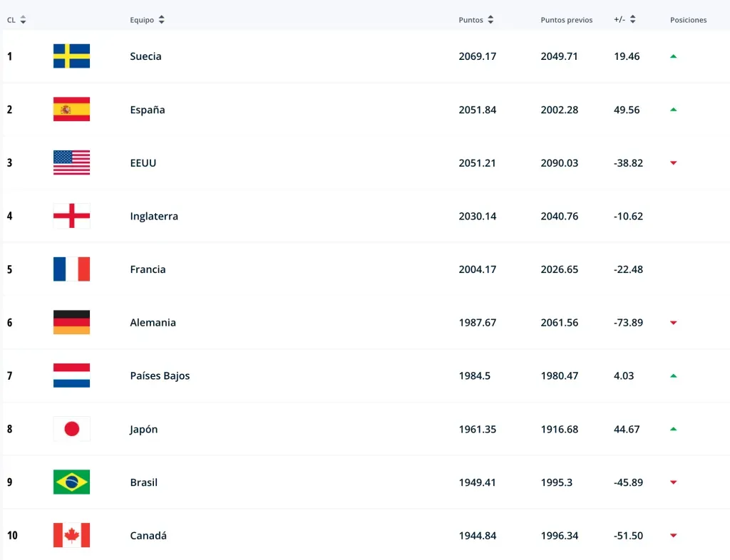Image resolution: width=730 pixels, height=560 pixels.
Task: Click the green up arrow for España
Action: click(x=673, y=110)
